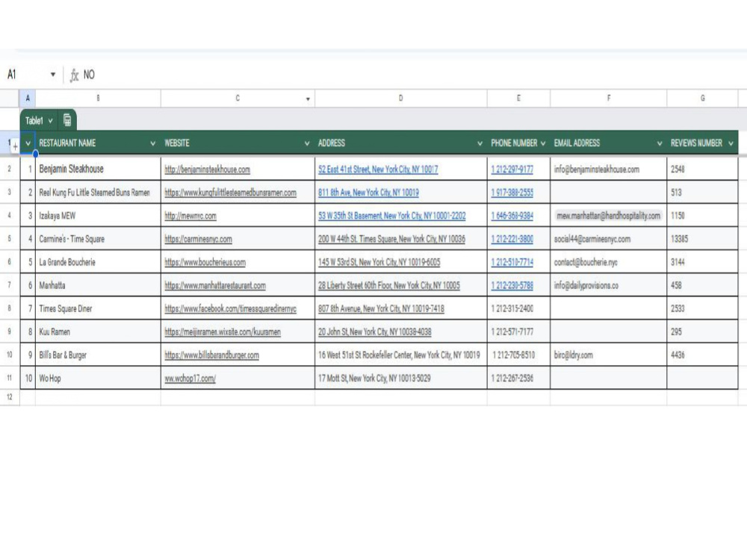The image size is (747, 560).
Task: Select the social44@carminesnyc.com cell
Action: (608, 239)
